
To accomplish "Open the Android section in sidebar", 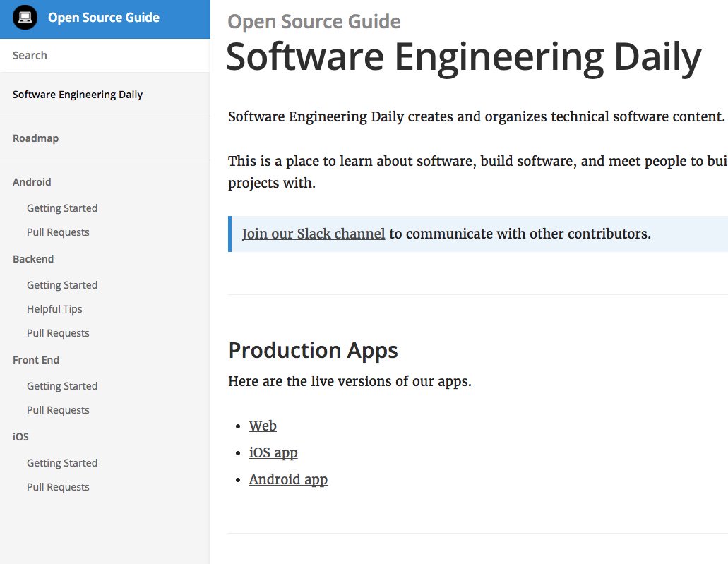I will (32, 182).
